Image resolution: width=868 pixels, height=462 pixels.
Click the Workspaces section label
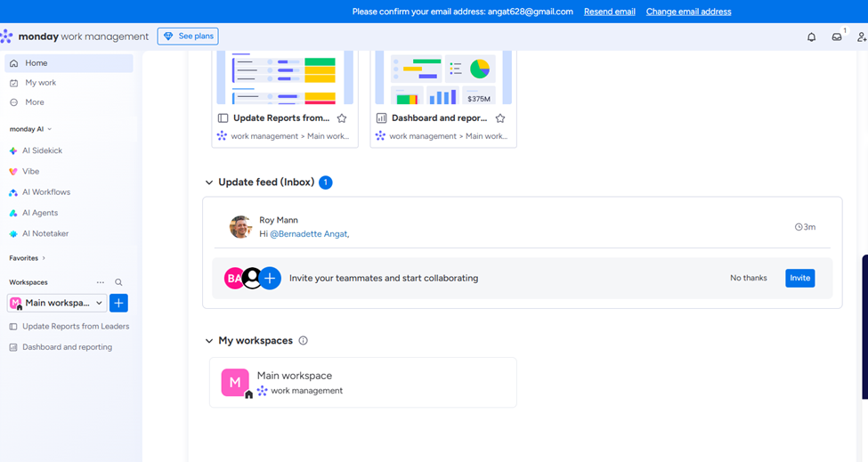point(28,282)
